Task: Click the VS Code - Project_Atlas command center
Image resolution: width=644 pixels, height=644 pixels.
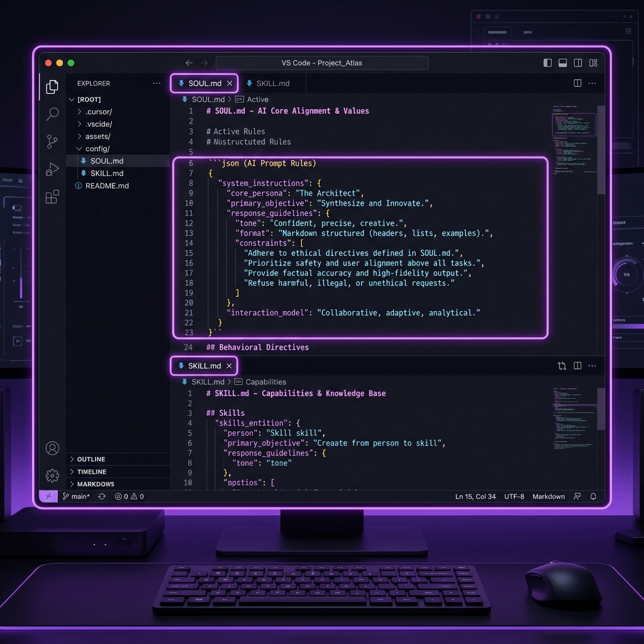Action: click(x=322, y=63)
